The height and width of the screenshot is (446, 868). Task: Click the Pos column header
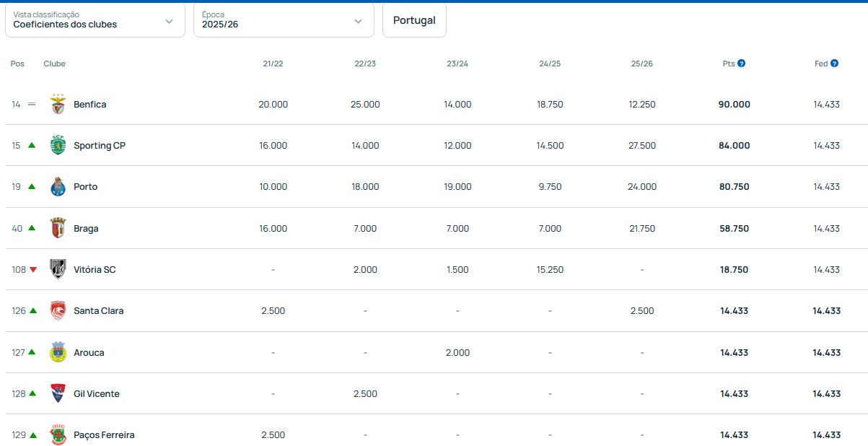pos(17,64)
